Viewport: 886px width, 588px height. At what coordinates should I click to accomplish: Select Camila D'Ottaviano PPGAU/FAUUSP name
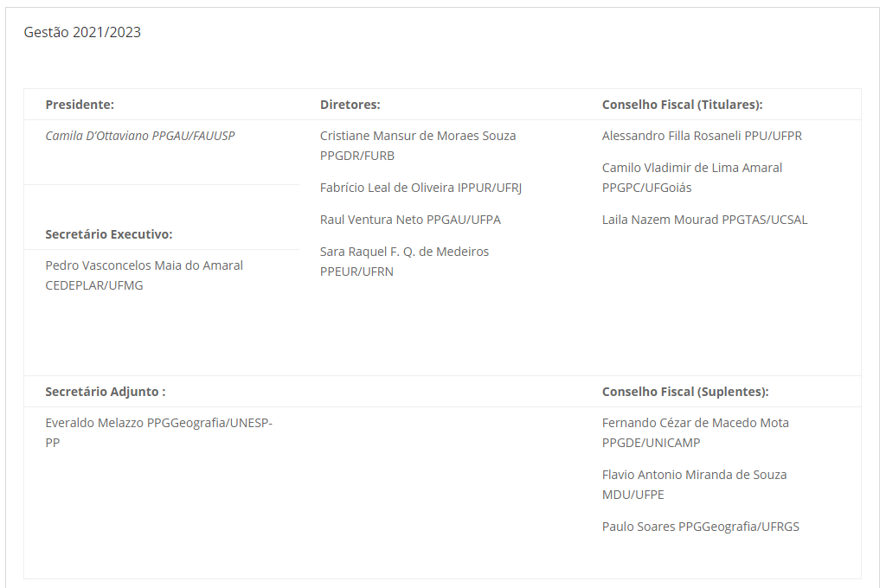(140, 136)
